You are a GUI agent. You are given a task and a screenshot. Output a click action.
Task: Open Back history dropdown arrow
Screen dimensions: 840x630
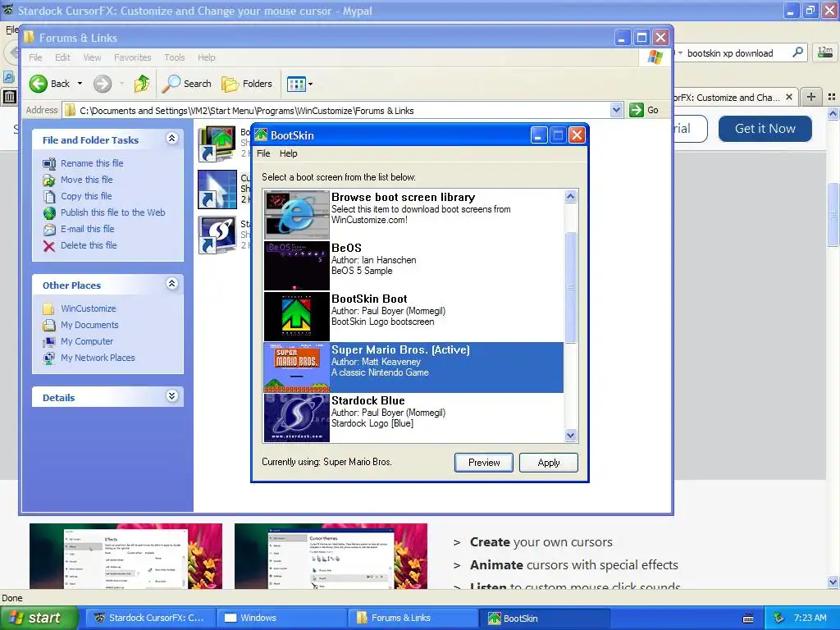pyautogui.click(x=80, y=84)
